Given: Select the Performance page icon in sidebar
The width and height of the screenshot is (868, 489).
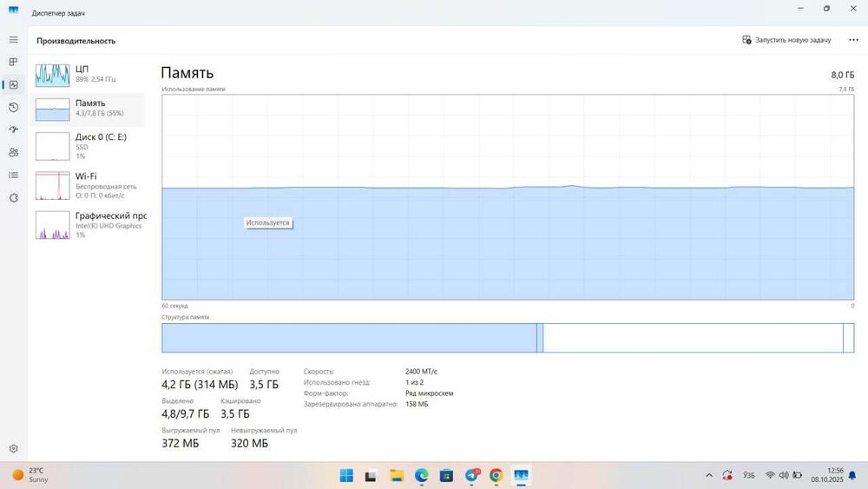Looking at the screenshot, I should click(13, 85).
